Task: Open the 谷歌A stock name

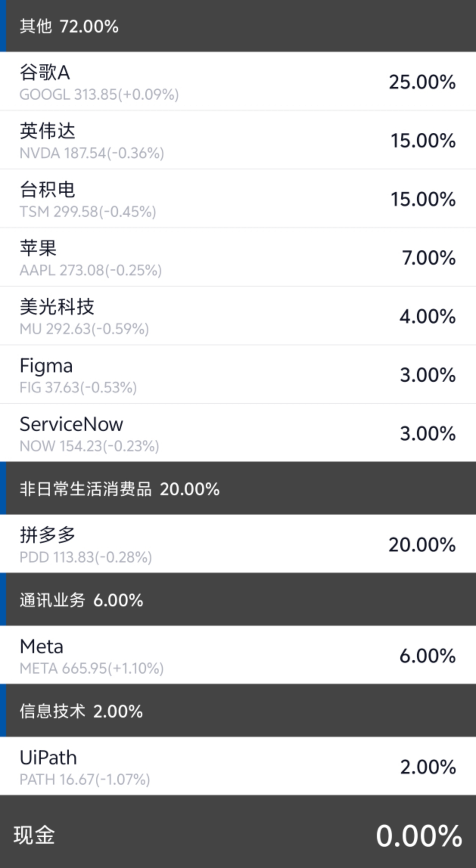Action: coord(45,72)
